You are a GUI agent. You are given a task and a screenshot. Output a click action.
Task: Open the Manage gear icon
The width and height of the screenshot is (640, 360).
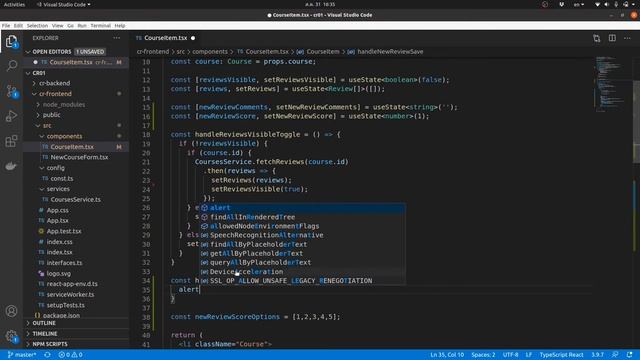[x=11, y=336]
